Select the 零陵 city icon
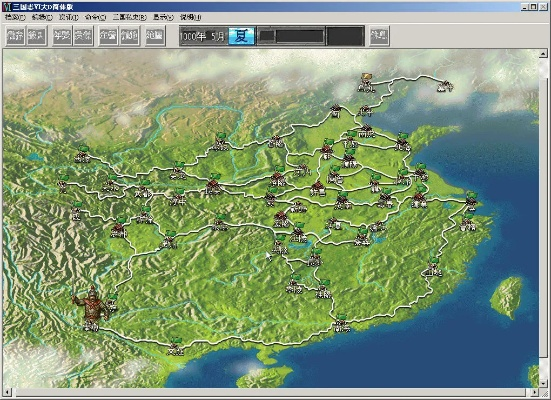Image resolution: width=551 pixels, height=400 pixels. 294,284
